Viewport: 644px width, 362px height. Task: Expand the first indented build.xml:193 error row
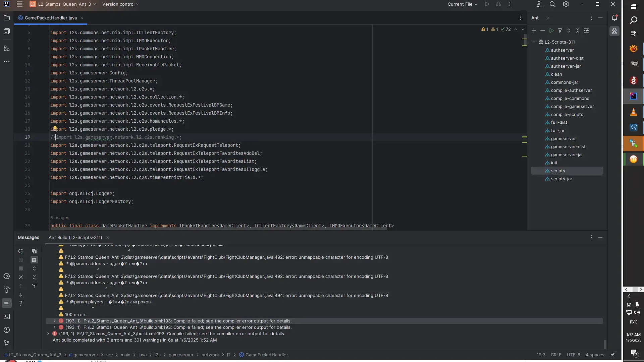pyautogui.click(x=54, y=321)
